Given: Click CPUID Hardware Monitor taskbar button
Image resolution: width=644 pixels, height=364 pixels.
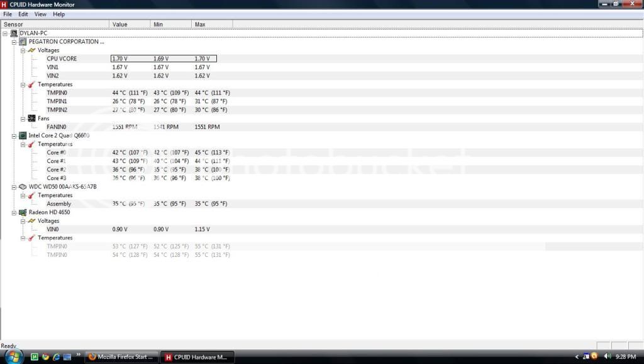Looking at the screenshot, I should pyautogui.click(x=197, y=357).
